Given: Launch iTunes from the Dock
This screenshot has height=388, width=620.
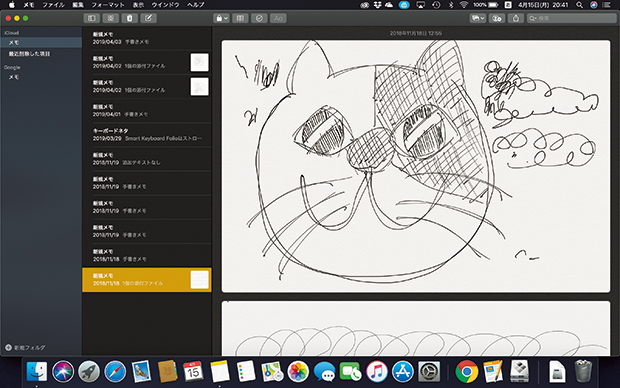Looking at the screenshot, I should [x=376, y=372].
